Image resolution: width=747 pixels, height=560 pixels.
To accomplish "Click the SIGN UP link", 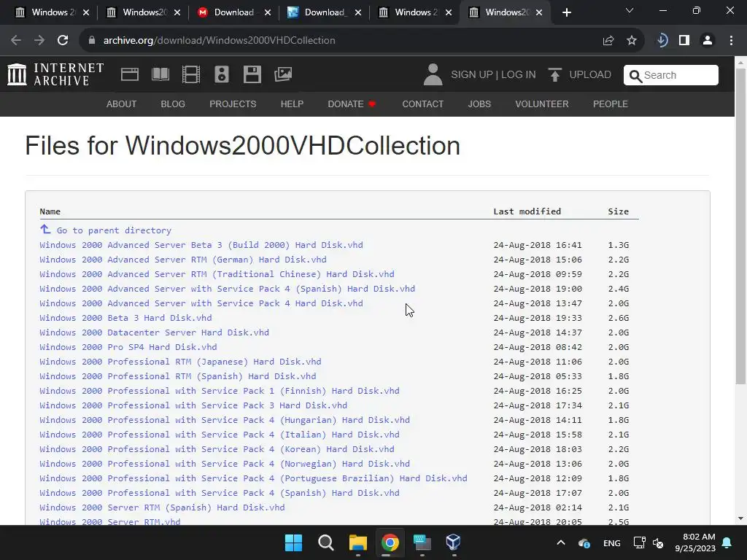I will 472,75.
